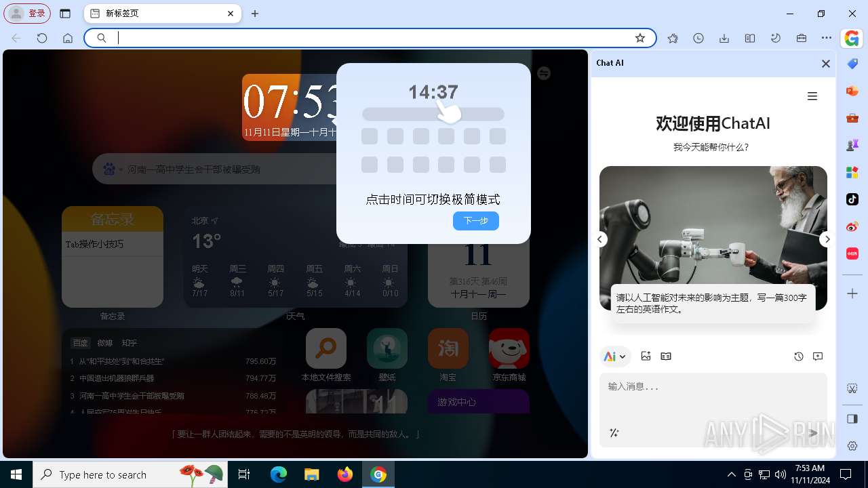
Task: Click the robot and man carousel image
Action: point(713,238)
